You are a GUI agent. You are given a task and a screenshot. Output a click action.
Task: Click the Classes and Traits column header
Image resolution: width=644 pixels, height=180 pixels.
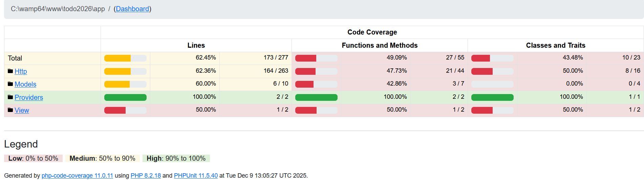coord(556,45)
